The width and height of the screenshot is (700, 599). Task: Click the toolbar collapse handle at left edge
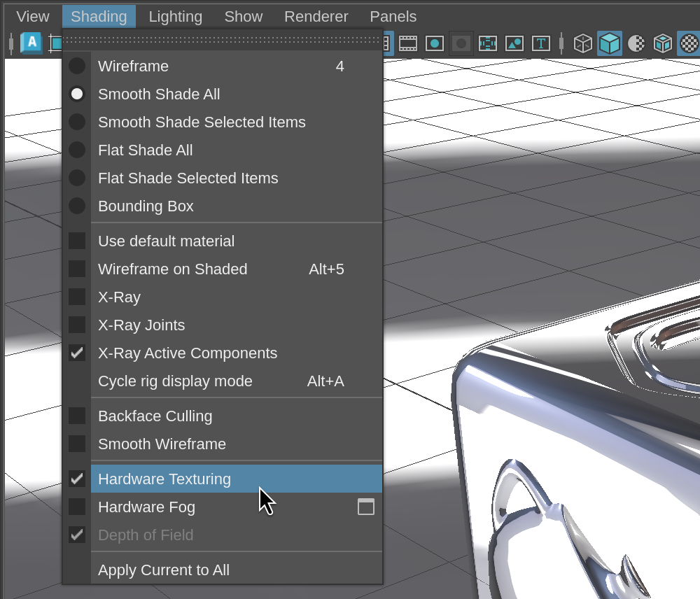11,44
